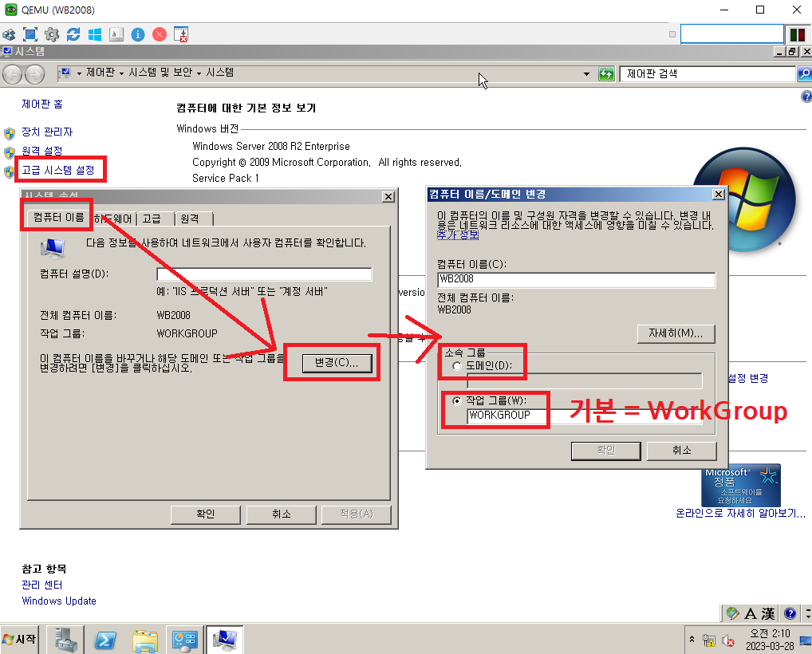The width and height of the screenshot is (812, 654).
Task: Click the 漢 Hanja conversion button
Action: point(768,613)
